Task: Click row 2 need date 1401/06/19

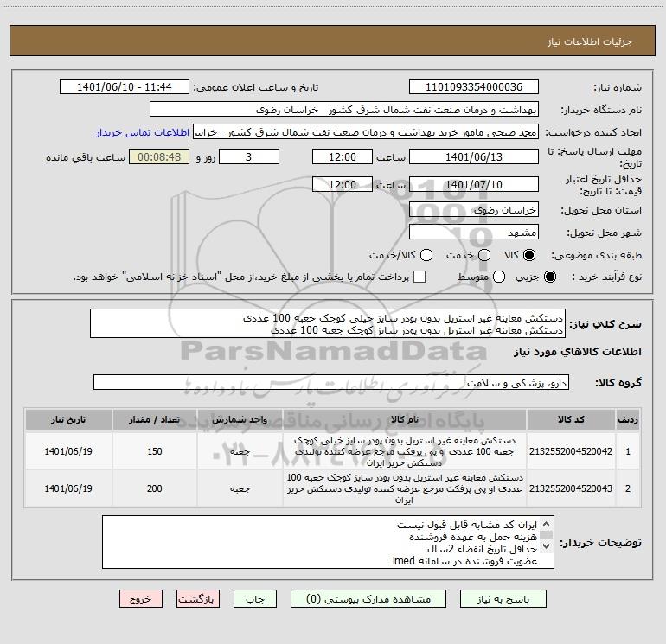Action: [68, 488]
